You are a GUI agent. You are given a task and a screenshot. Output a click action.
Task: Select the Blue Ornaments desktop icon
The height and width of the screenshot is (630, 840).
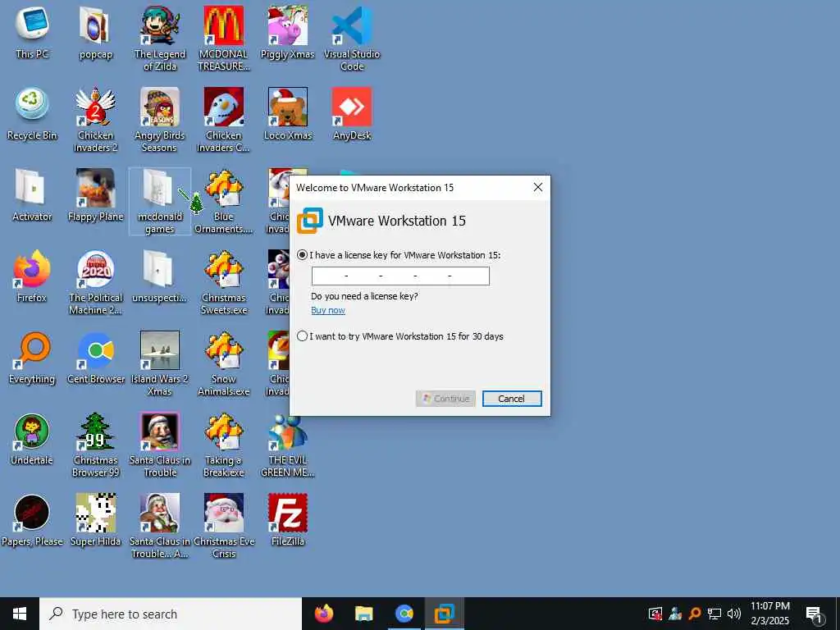pyautogui.click(x=224, y=202)
